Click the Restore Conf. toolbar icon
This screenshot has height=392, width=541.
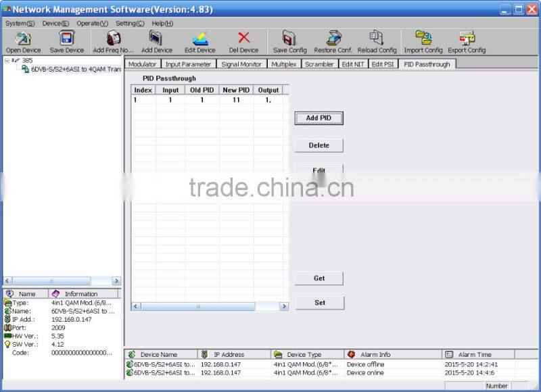coord(333,39)
